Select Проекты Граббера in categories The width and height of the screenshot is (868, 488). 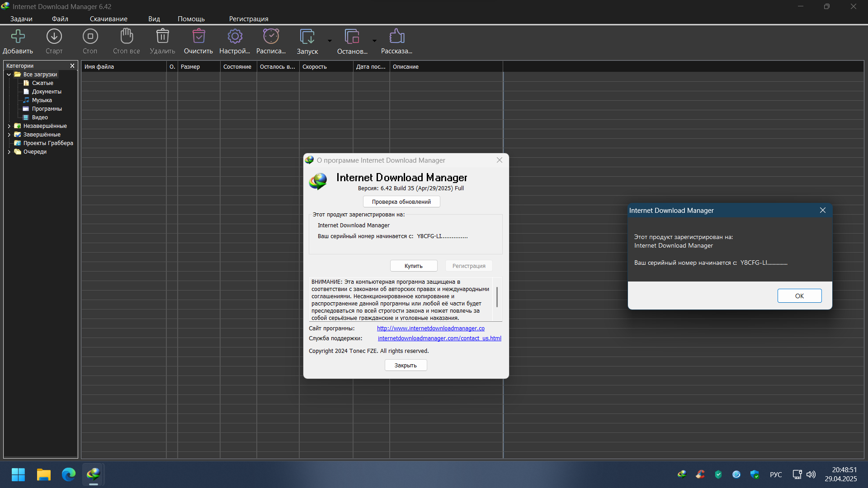(48, 143)
